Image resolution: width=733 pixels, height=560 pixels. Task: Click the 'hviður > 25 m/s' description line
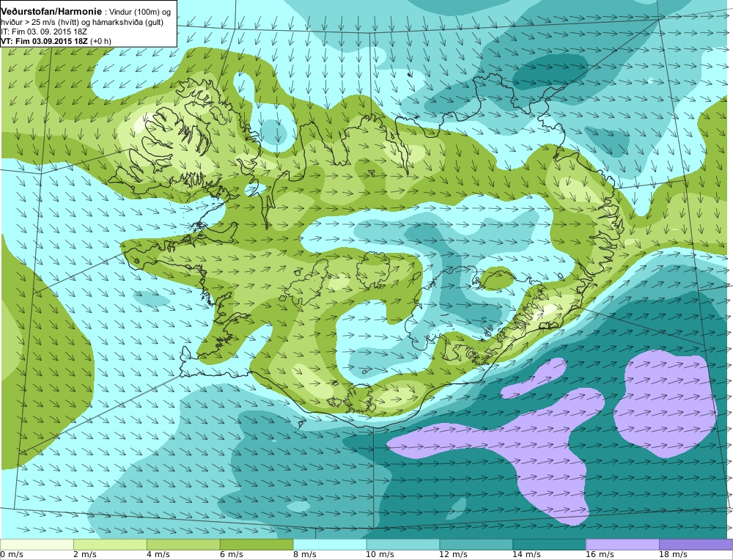(x=82, y=22)
